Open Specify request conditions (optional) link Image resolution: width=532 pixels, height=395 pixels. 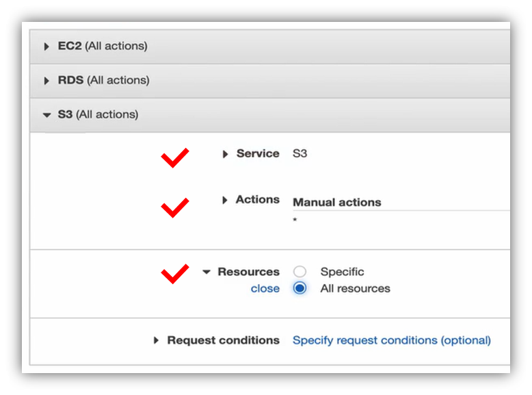pos(391,340)
